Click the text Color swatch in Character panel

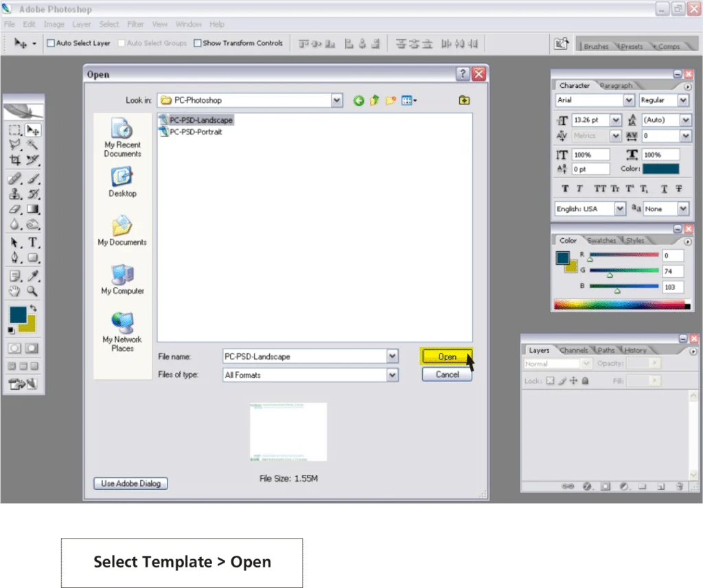click(660, 169)
